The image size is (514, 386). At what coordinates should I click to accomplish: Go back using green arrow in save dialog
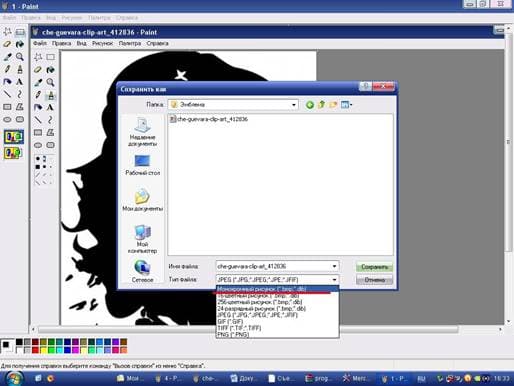tap(310, 105)
